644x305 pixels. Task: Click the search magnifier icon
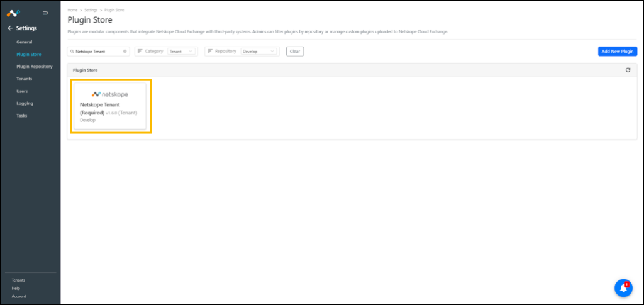point(72,52)
